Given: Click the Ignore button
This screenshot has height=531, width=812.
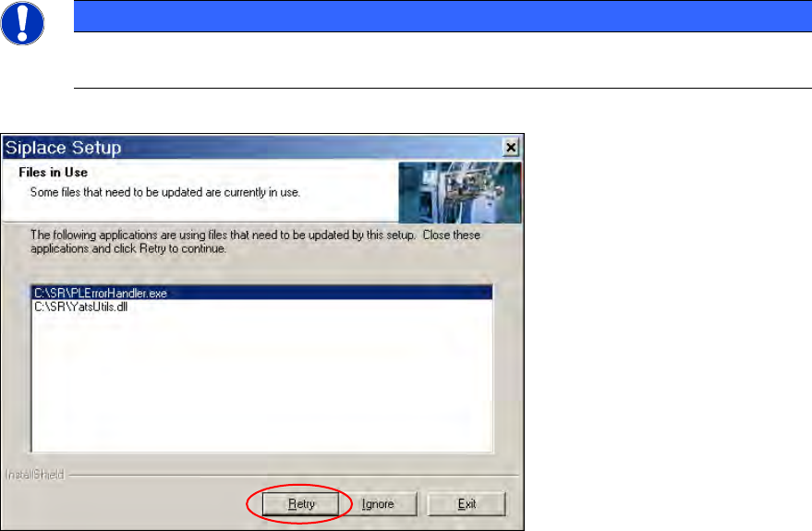Looking at the screenshot, I should [x=378, y=503].
